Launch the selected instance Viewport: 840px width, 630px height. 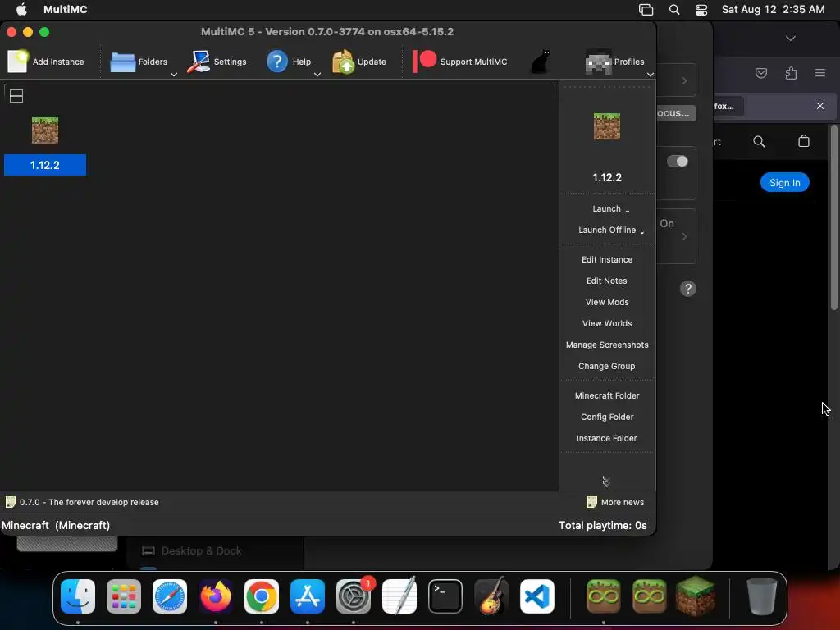tap(606, 208)
